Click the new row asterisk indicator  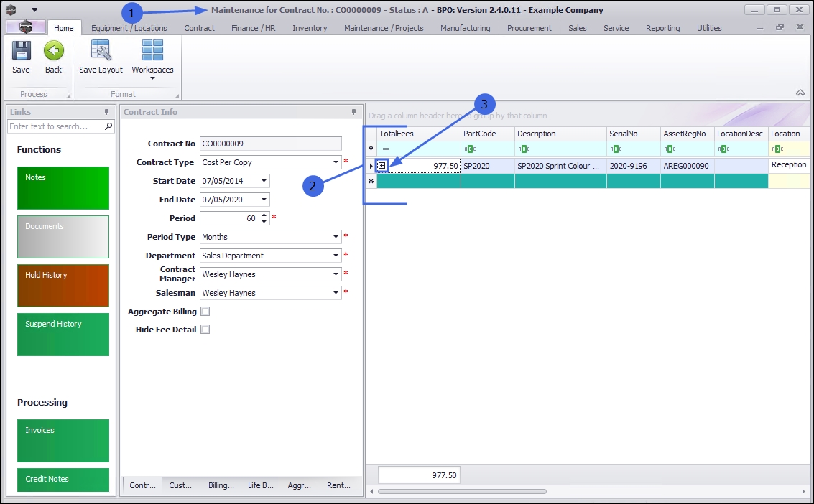[371, 182]
